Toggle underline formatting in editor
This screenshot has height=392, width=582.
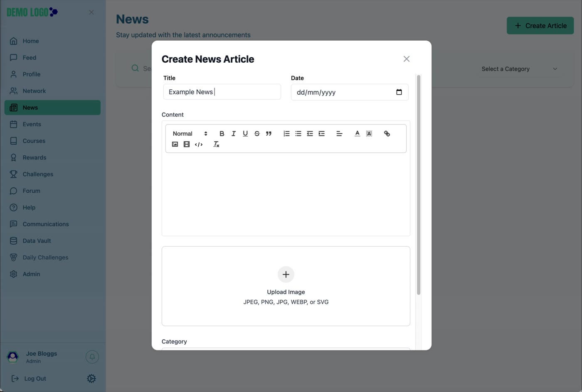(x=245, y=134)
